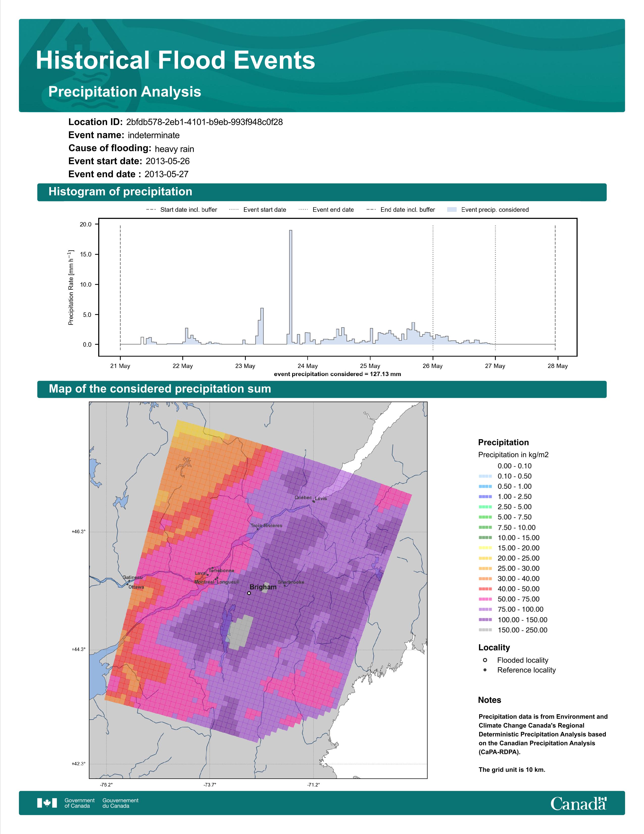Screen dimensions: 644x834
Task: Click the +46.3° latitude label
Action: coord(79,531)
